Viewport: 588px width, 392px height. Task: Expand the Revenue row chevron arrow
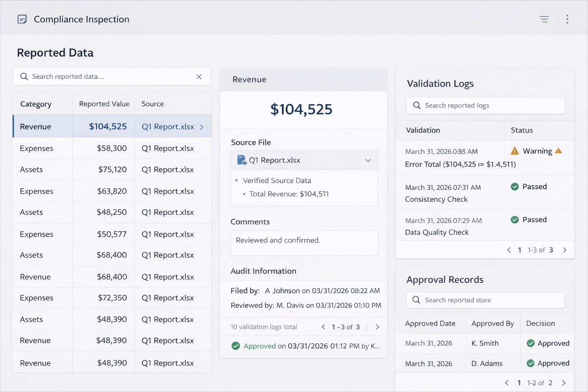(202, 127)
